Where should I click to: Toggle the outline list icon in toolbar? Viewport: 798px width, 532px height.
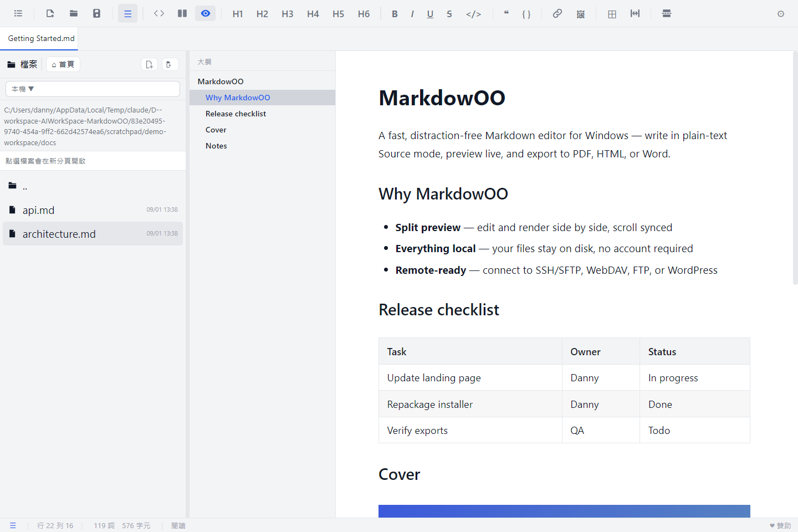[x=18, y=14]
